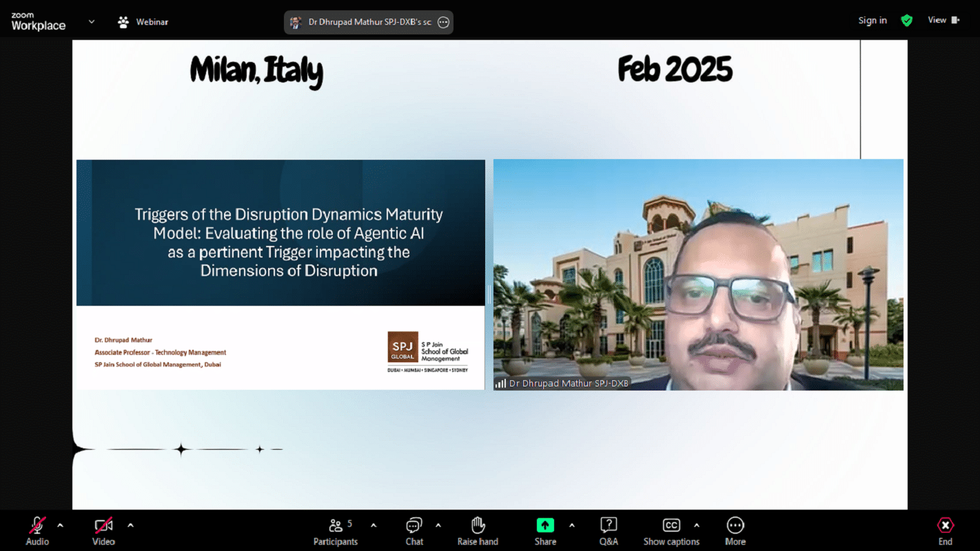Click the Sign in link

click(x=872, y=21)
